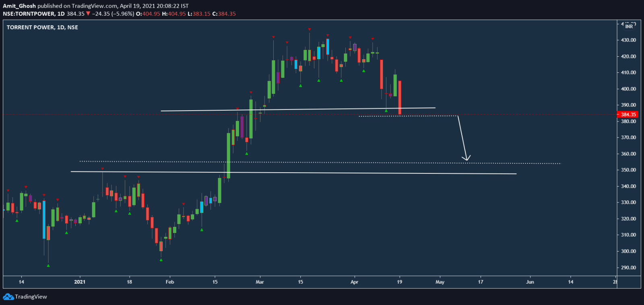Click the 370.00 price axis label
This screenshot has width=644, height=305.
(x=628, y=138)
